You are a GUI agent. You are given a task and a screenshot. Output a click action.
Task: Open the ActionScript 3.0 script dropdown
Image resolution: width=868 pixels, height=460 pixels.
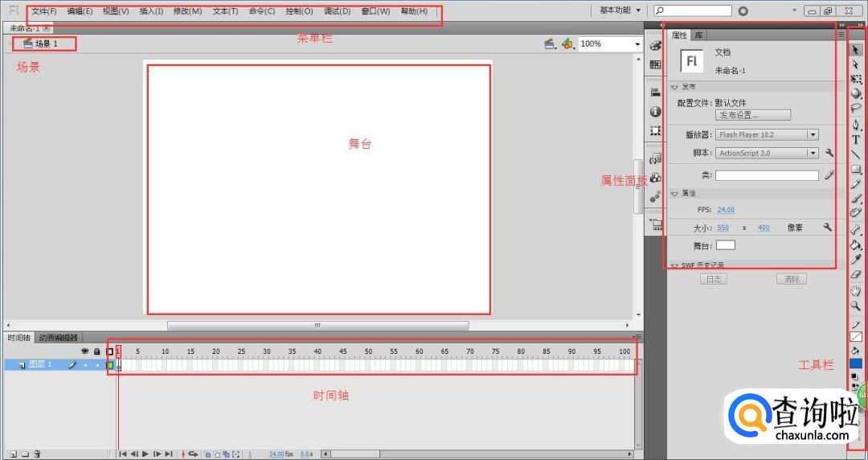[813, 153]
